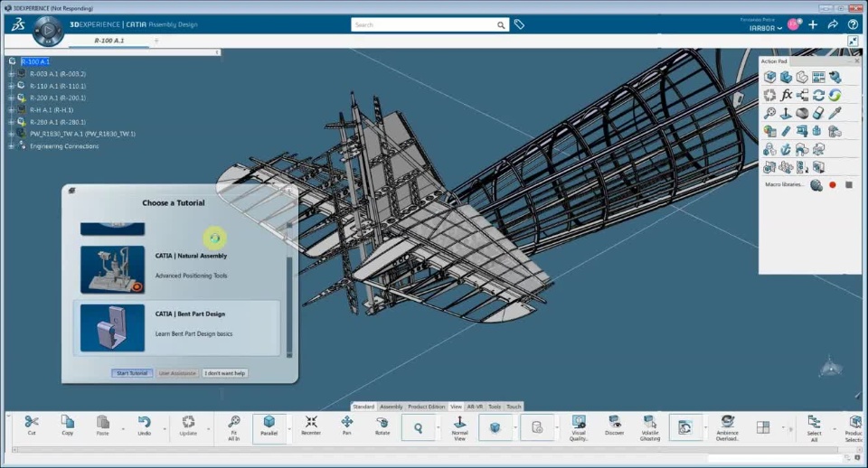Open the dropdown arrow next to Undo
The height and width of the screenshot is (468, 868).
(165, 429)
